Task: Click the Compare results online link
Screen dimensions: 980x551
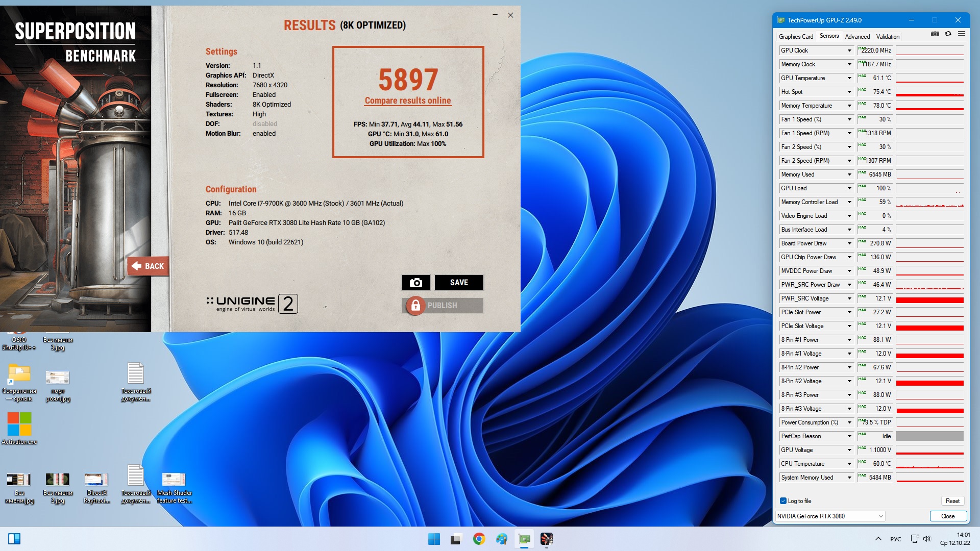Action: pos(407,101)
